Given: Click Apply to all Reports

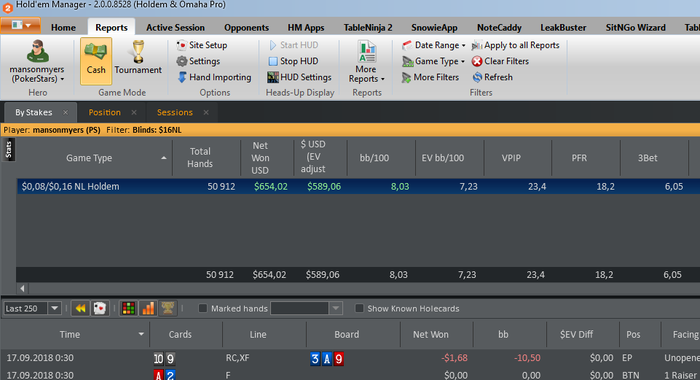Looking at the screenshot, I should click(x=516, y=45).
